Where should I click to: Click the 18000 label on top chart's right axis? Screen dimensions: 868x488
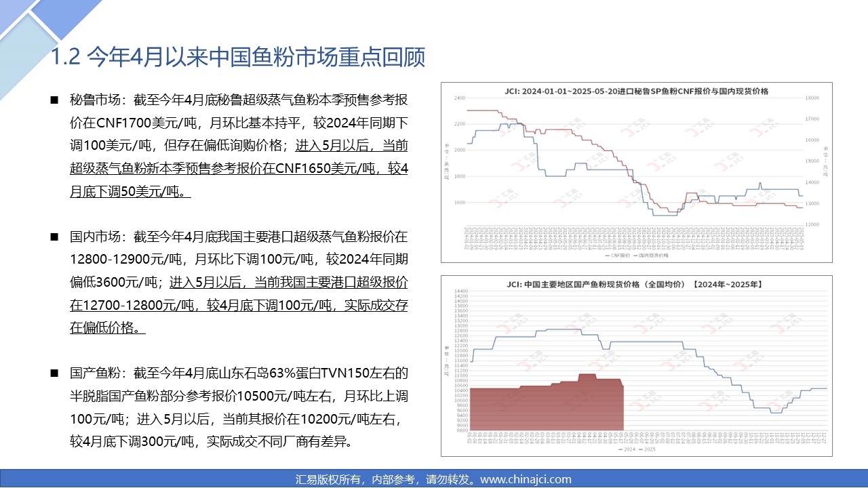pyautogui.click(x=812, y=98)
